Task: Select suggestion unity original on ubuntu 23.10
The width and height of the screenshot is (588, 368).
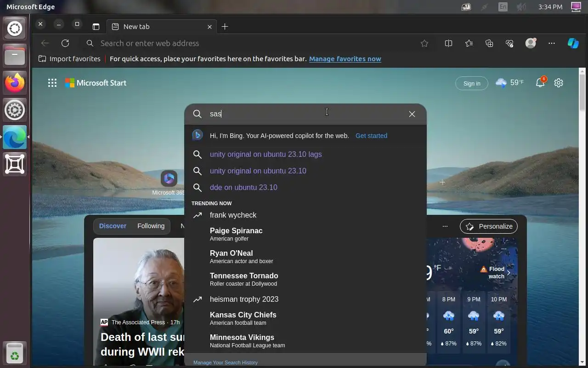Action: pyautogui.click(x=305, y=171)
